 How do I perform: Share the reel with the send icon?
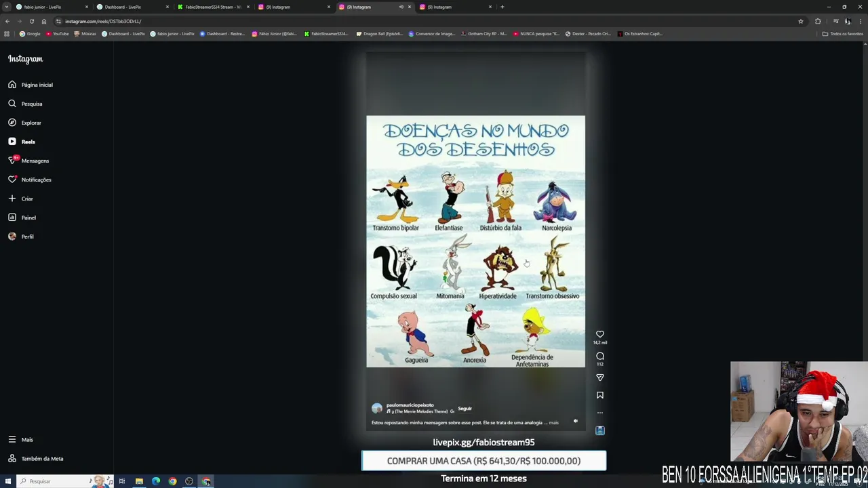coord(600,378)
